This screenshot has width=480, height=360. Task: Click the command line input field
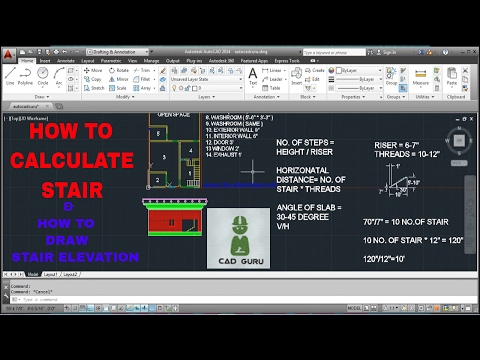point(243,299)
